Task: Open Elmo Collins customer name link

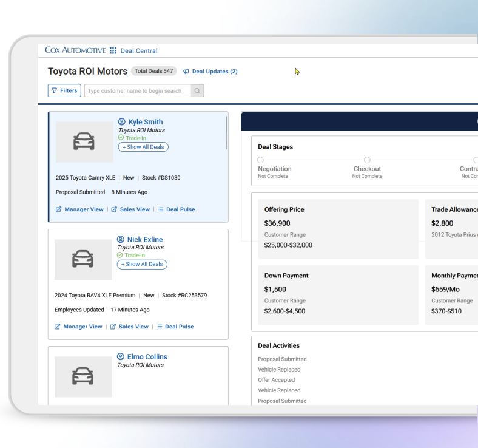Action: click(147, 357)
